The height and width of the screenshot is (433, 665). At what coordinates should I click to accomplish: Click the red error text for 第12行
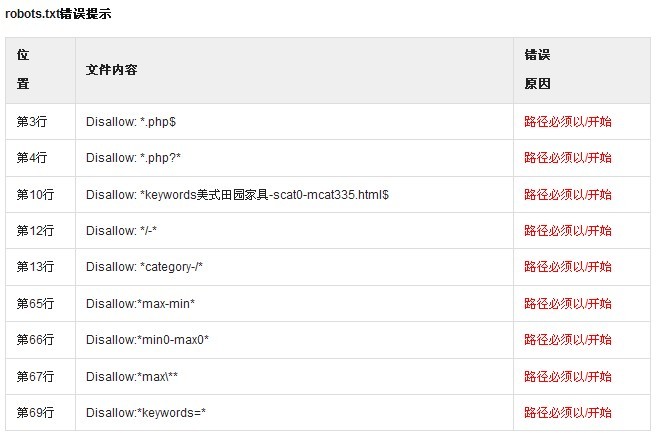[x=568, y=231]
